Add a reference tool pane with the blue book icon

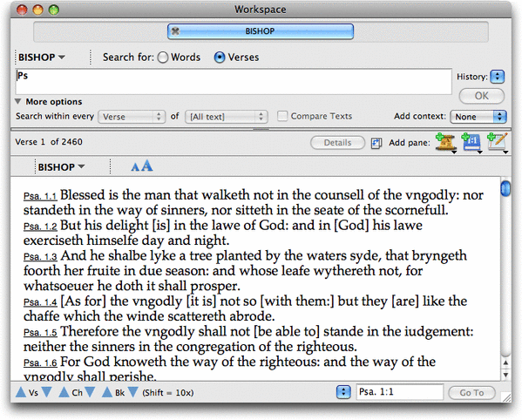471,142
